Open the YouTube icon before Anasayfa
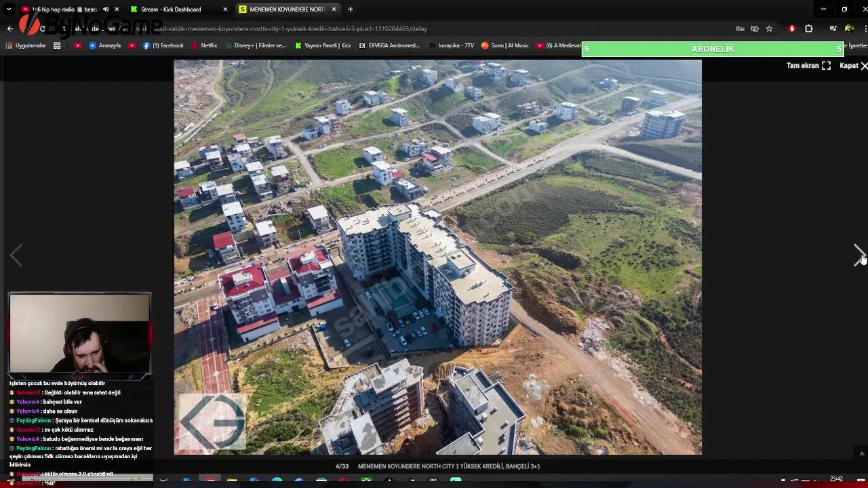 pyautogui.click(x=78, y=45)
